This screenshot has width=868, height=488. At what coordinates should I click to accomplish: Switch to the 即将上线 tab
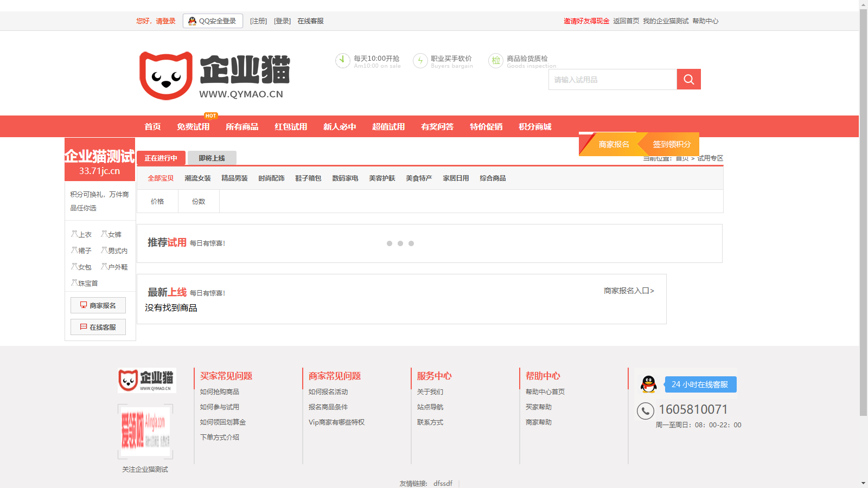coord(212,158)
